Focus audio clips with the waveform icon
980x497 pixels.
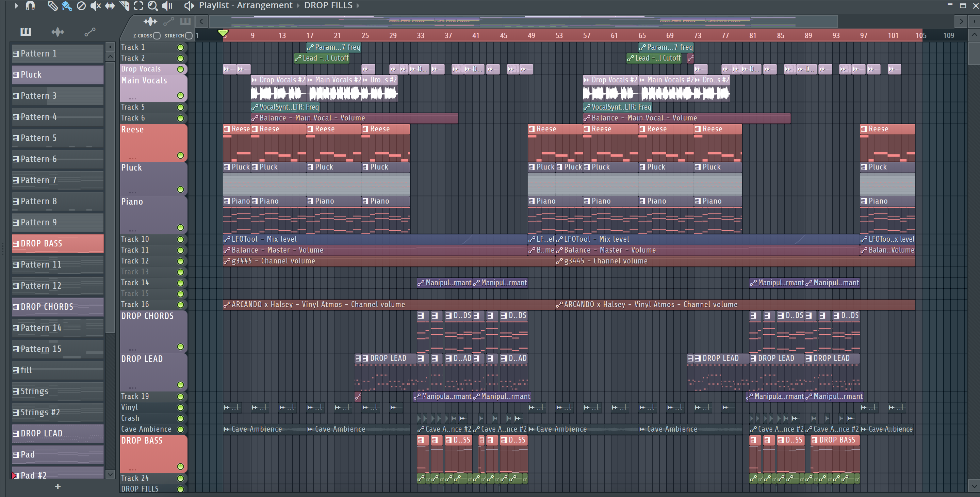(x=150, y=21)
